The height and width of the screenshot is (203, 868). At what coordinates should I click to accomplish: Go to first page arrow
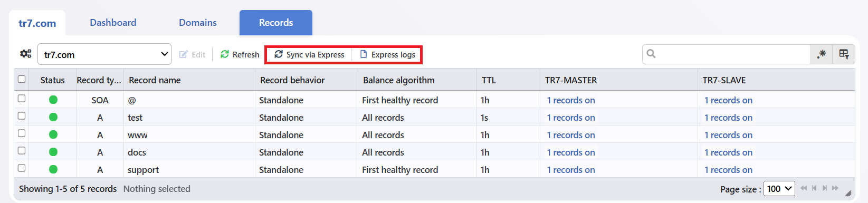coord(804,188)
